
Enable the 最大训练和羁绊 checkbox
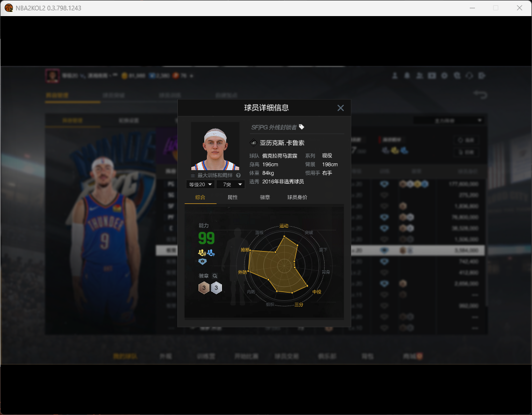[193, 175]
